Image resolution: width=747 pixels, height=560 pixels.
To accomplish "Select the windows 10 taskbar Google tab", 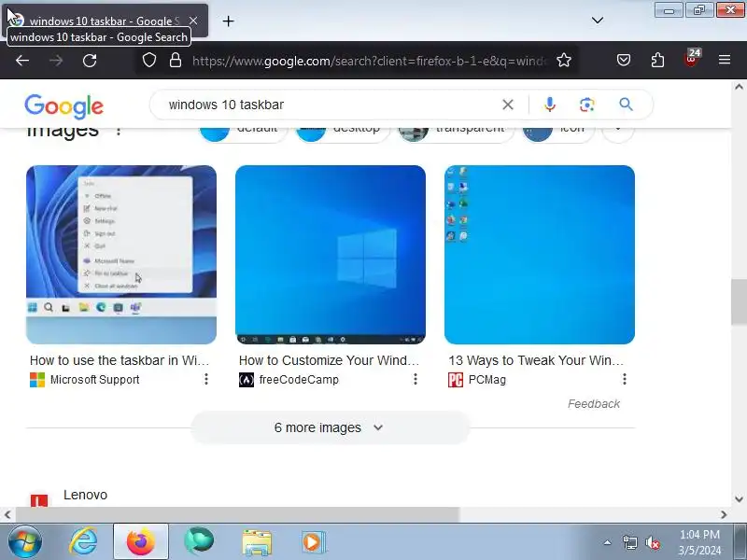I will pyautogui.click(x=105, y=21).
